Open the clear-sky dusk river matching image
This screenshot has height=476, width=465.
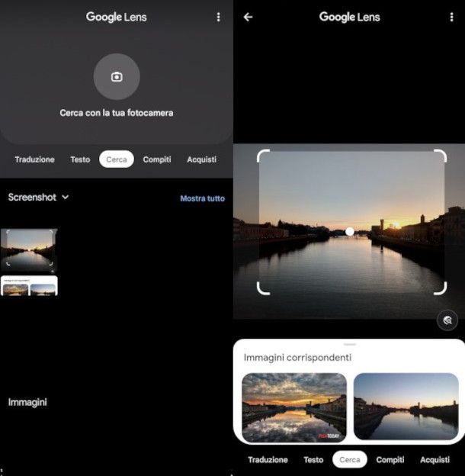pyautogui.click(x=406, y=407)
